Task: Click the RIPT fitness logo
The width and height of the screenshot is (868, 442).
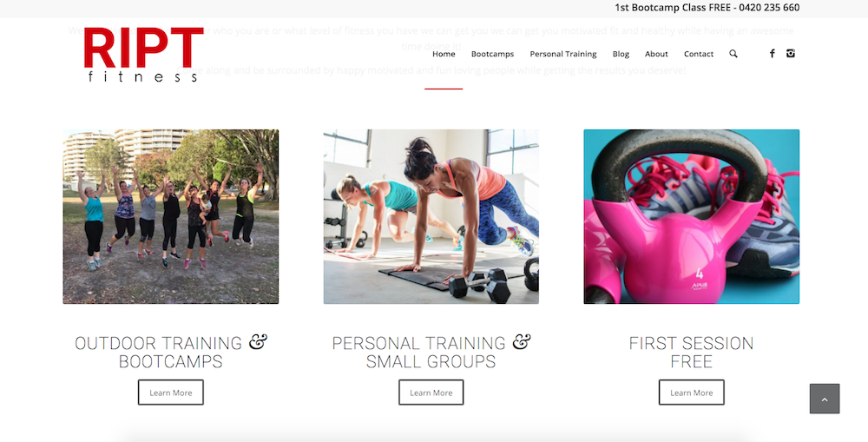Action: 143,55
